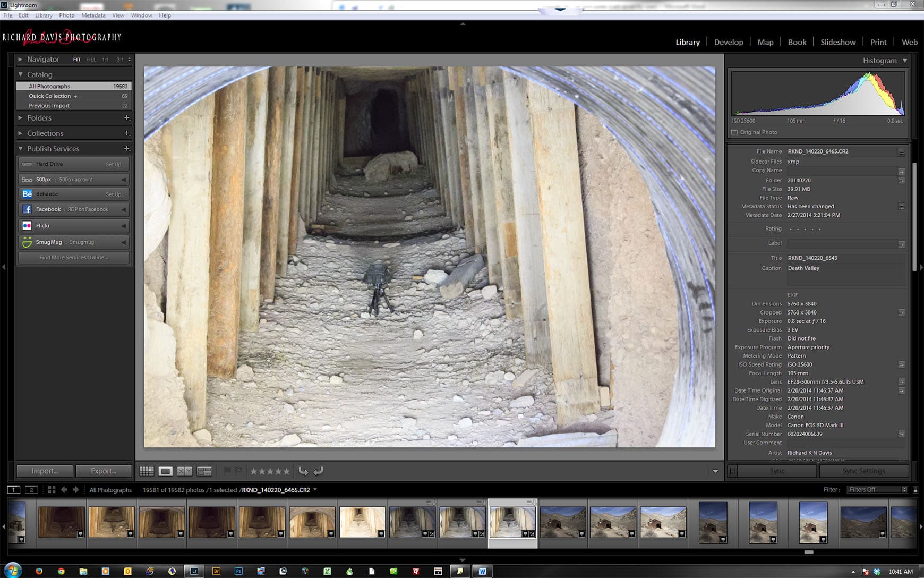Open filmstrip file path dropdown
The width and height of the screenshot is (924, 578).
(x=315, y=490)
